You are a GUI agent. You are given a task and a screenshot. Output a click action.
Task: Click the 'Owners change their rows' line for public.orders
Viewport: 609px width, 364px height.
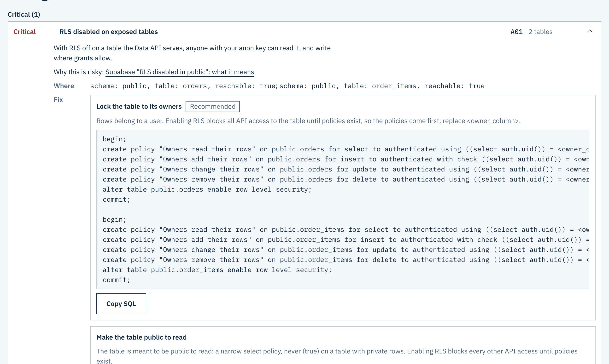click(346, 169)
